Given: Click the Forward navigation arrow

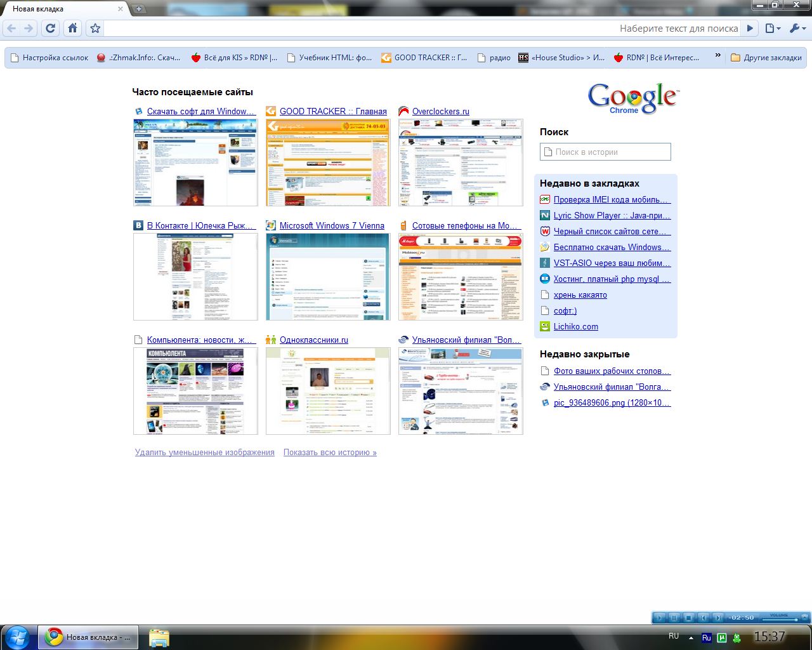Looking at the screenshot, I should click(29, 28).
